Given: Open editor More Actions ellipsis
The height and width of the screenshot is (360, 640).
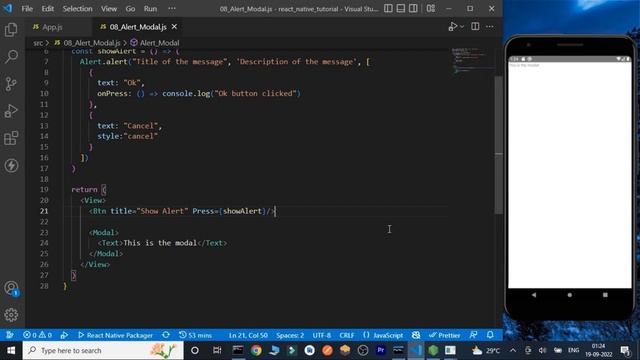Looking at the screenshot, I should 489,27.
